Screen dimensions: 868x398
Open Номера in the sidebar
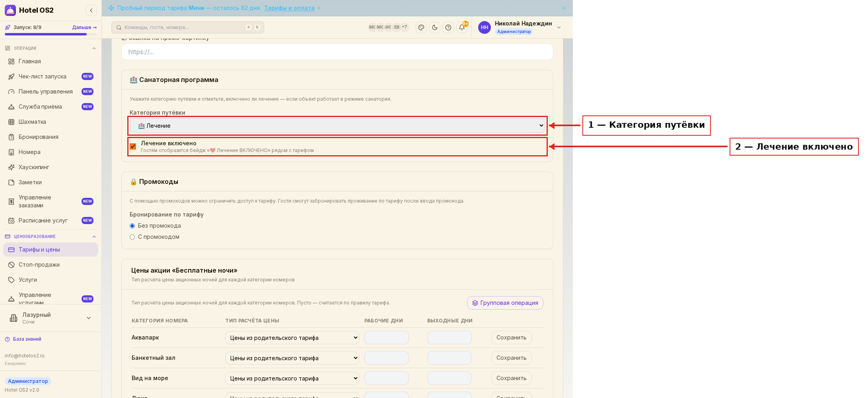(51, 152)
